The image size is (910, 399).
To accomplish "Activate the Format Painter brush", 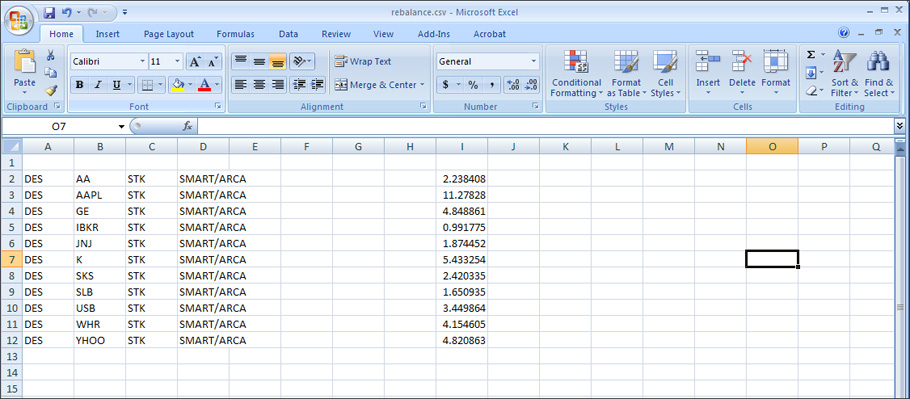I will pyautogui.click(x=50, y=90).
